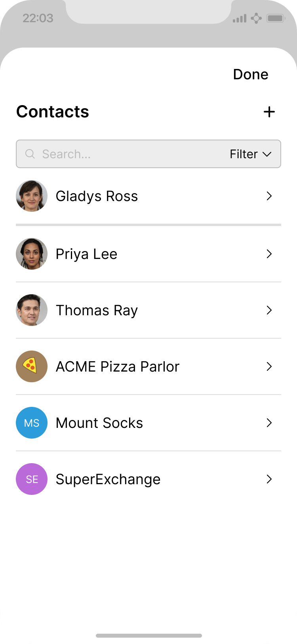Screen dimensions: 297x644
Task: Open the SuperExchange contact name
Action: (x=108, y=479)
